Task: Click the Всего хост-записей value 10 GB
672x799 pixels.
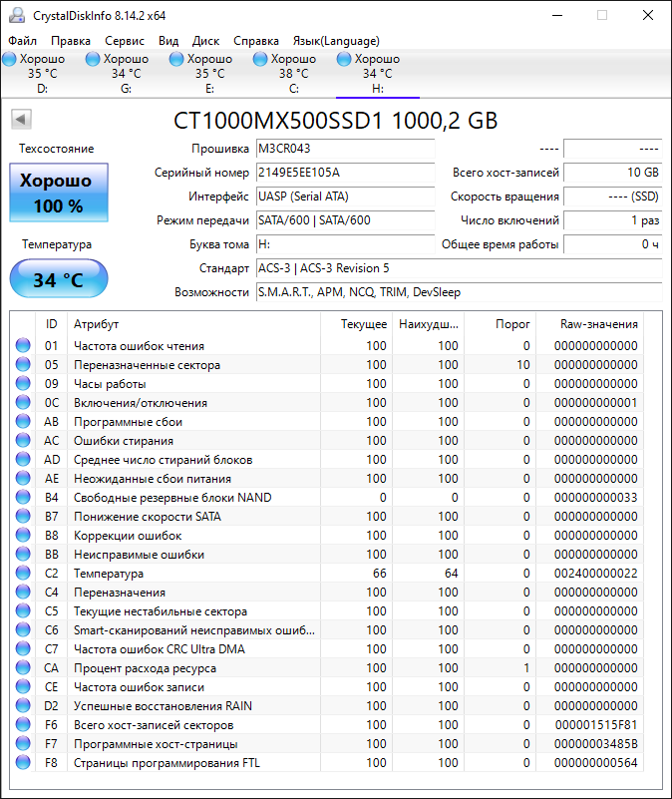Action: pyautogui.click(x=613, y=173)
